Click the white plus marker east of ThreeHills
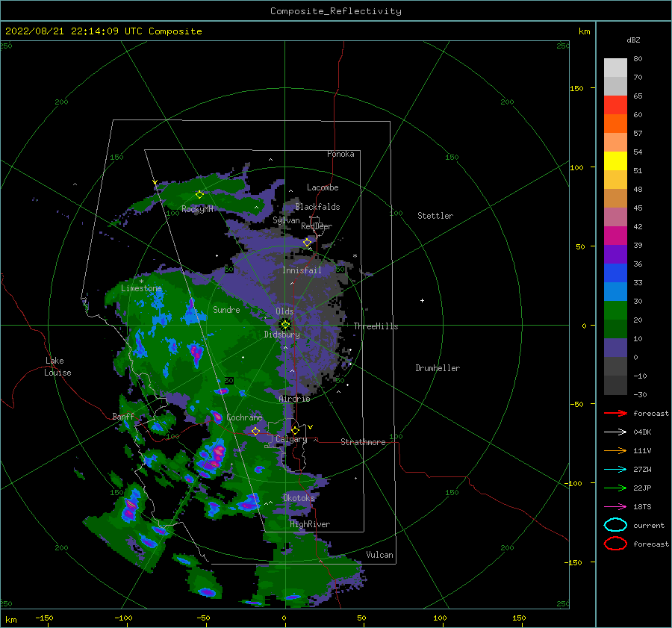 [x=422, y=300]
